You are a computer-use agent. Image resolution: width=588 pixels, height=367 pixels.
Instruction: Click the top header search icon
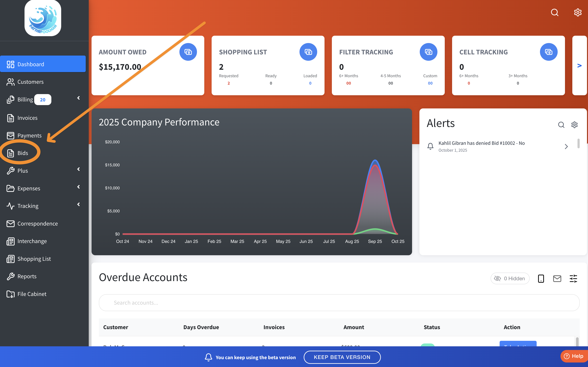(554, 12)
